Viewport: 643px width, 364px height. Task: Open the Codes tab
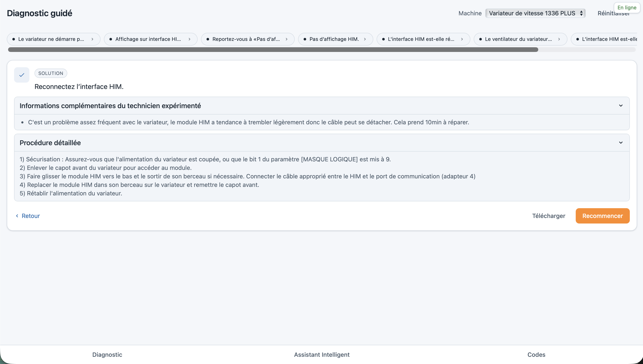pyautogui.click(x=536, y=354)
